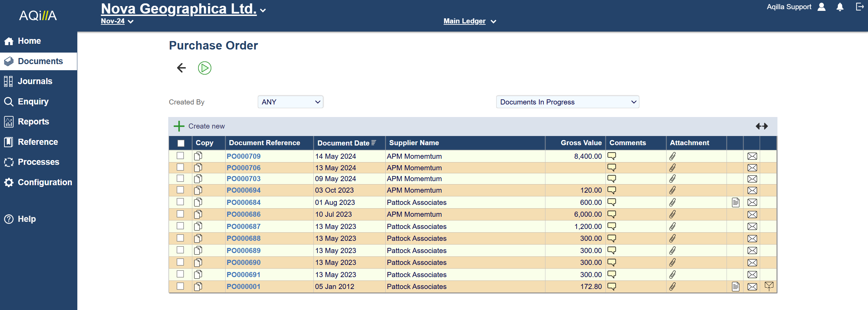Viewport: 868px width, 310px height.
Task: Copy purchase order PO000709
Action: [x=198, y=156]
